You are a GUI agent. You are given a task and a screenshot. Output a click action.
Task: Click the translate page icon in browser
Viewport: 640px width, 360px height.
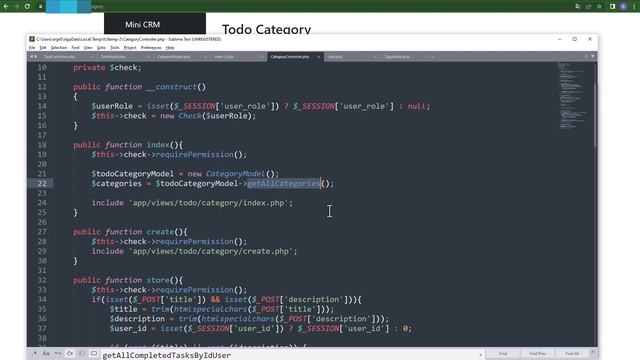point(578,7)
